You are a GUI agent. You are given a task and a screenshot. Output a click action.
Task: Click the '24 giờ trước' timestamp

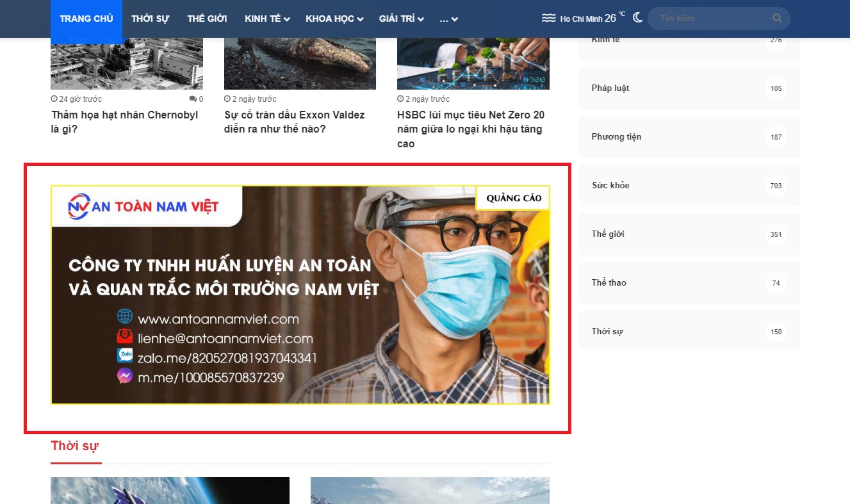tap(76, 99)
